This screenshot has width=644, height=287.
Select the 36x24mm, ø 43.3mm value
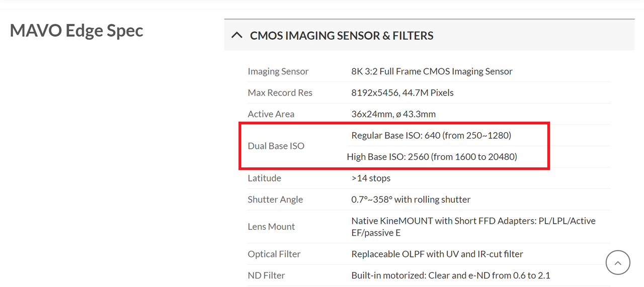pos(393,114)
